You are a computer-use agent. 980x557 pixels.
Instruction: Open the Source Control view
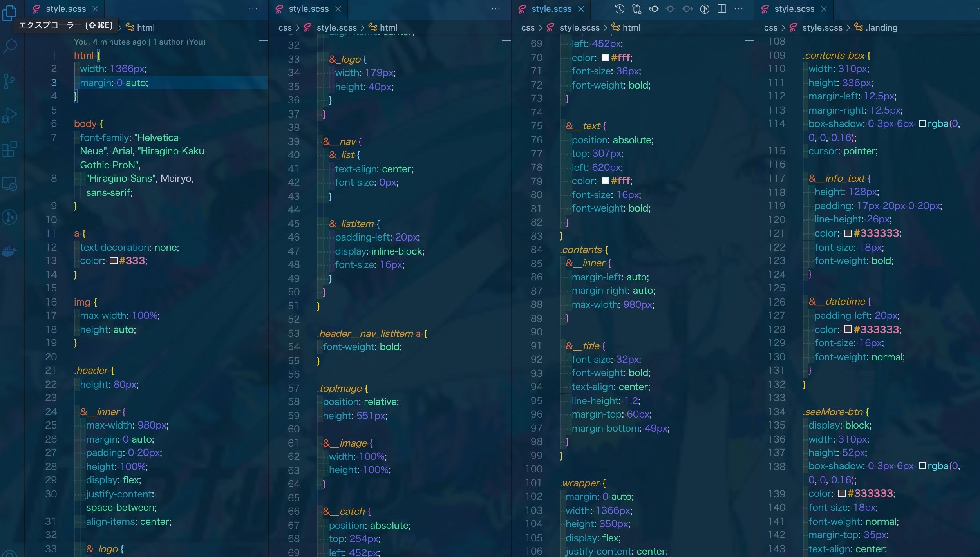9,81
